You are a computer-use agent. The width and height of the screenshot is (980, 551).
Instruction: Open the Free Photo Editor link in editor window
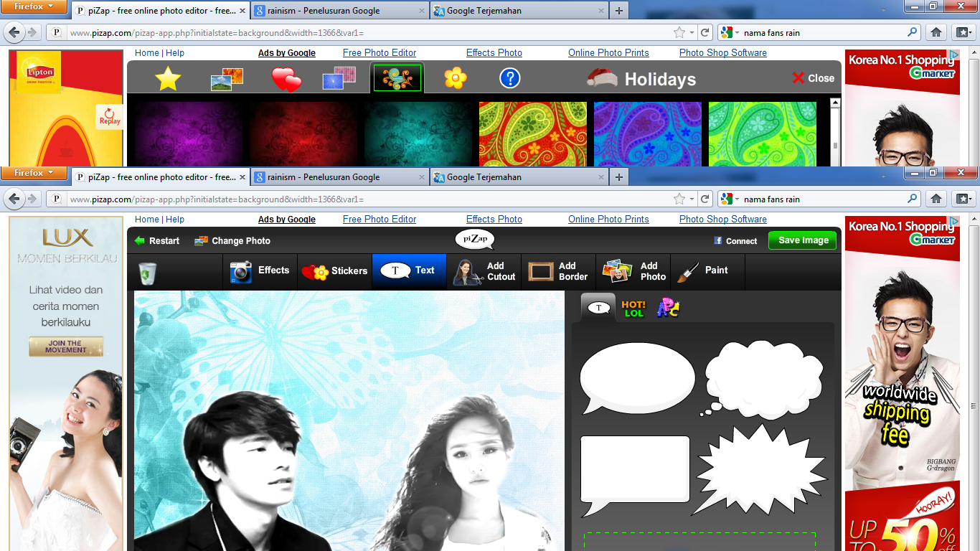380,220
